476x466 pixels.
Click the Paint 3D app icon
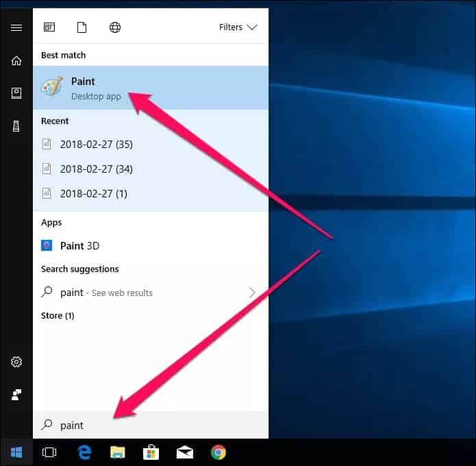click(47, 245)
